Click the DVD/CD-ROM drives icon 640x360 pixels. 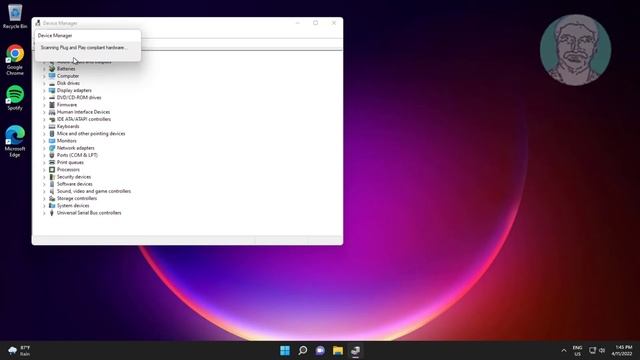point(52,98)
